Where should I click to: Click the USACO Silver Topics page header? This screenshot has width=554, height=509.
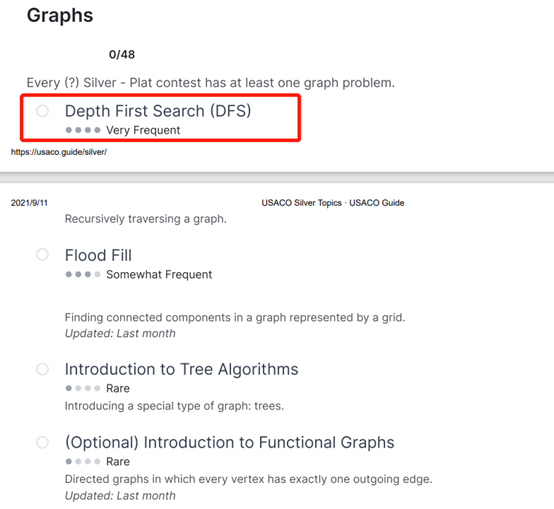pyautogui.click(x=333, y=203)
